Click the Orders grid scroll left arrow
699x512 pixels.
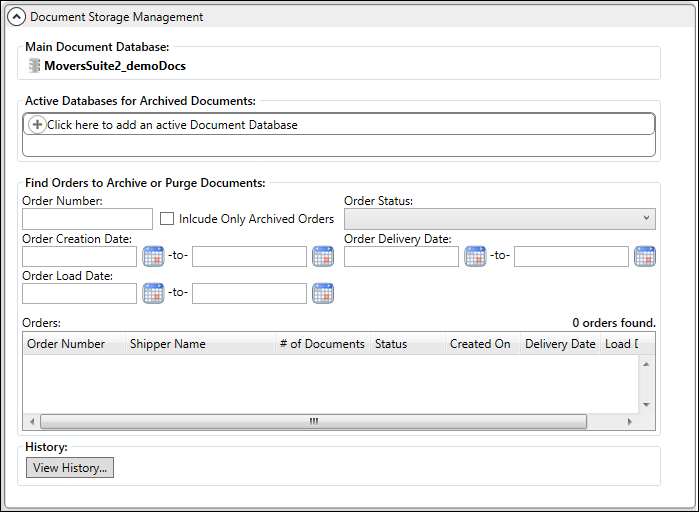click(32, 422)
